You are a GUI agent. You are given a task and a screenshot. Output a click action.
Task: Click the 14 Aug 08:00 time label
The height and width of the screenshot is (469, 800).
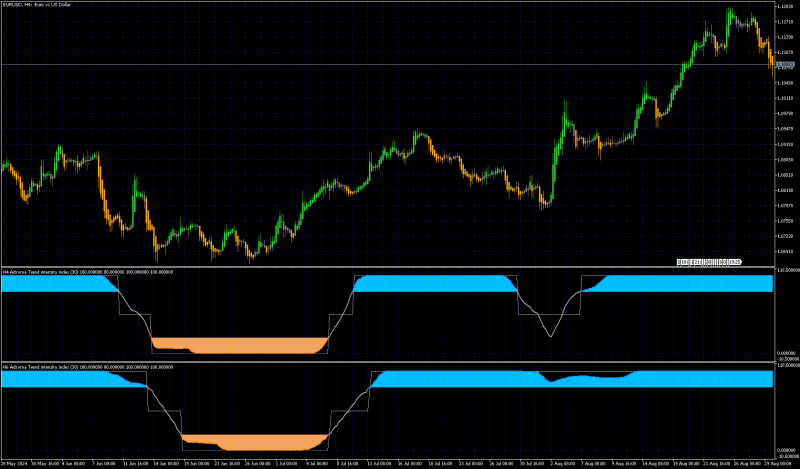coord(656,463)
